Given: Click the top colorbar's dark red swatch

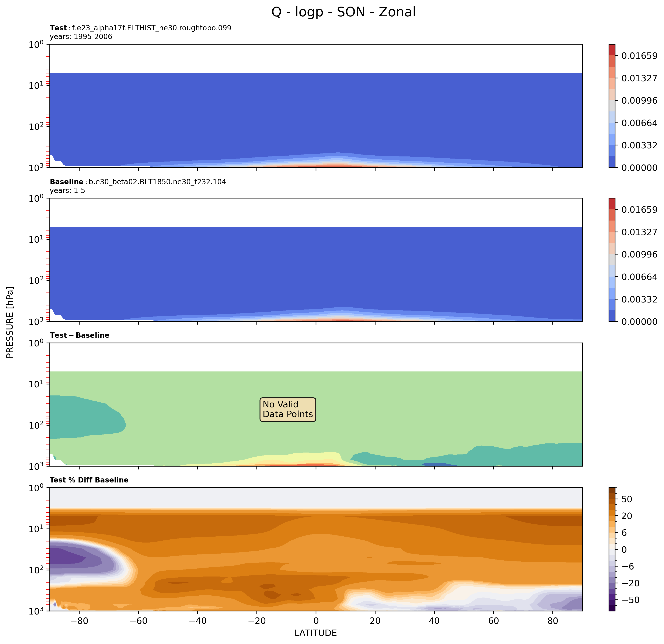Looking at the screenshot, I should tap(612, 49).
